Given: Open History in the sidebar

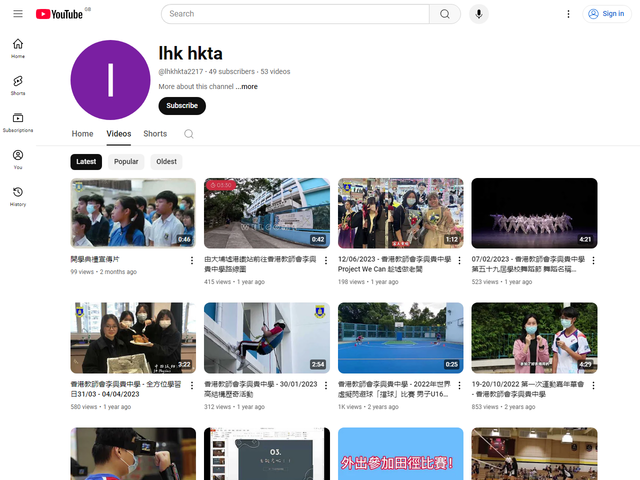Looking at the screenshot, I should pyautogui.click(x=18, y=196).
